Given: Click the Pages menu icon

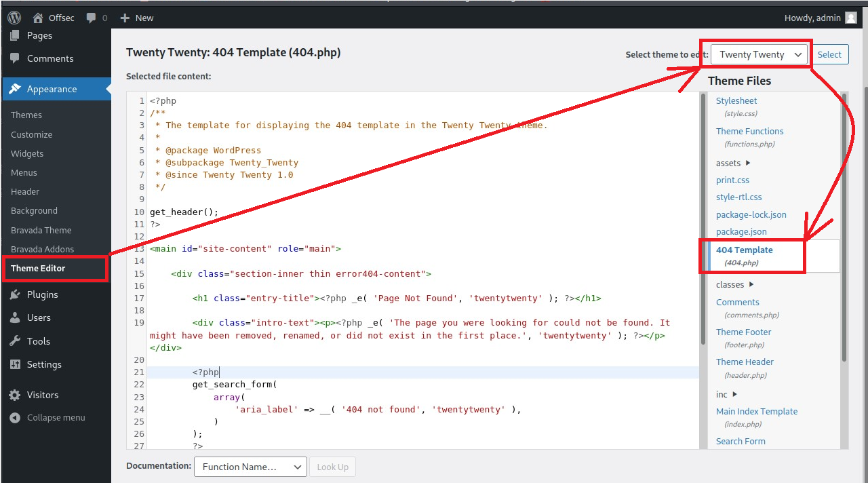Looking at the screenshot, I should pyautogui.click(x=15, y=35).
